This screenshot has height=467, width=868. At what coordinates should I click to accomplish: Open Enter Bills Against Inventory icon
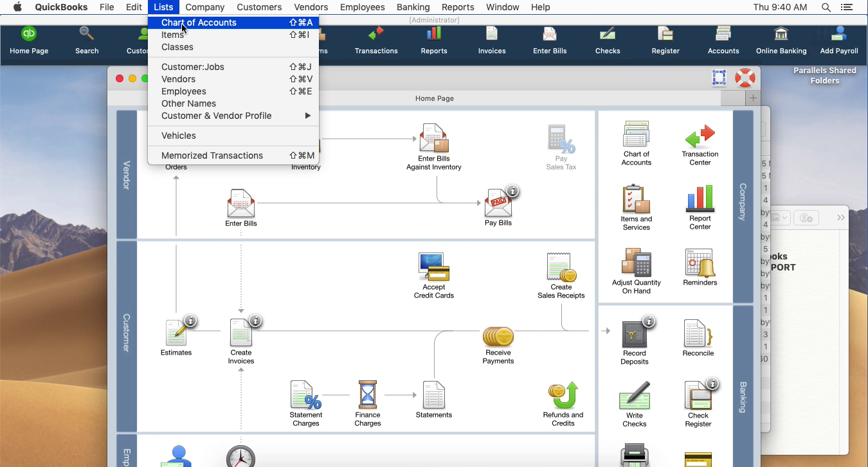(434, 137)
